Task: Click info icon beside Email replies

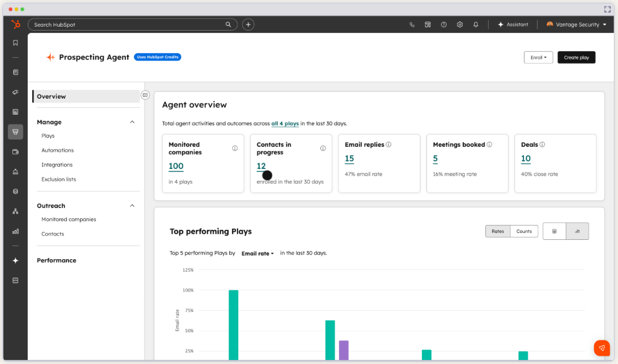Action: pyautogui.click(x=388, y=145)
